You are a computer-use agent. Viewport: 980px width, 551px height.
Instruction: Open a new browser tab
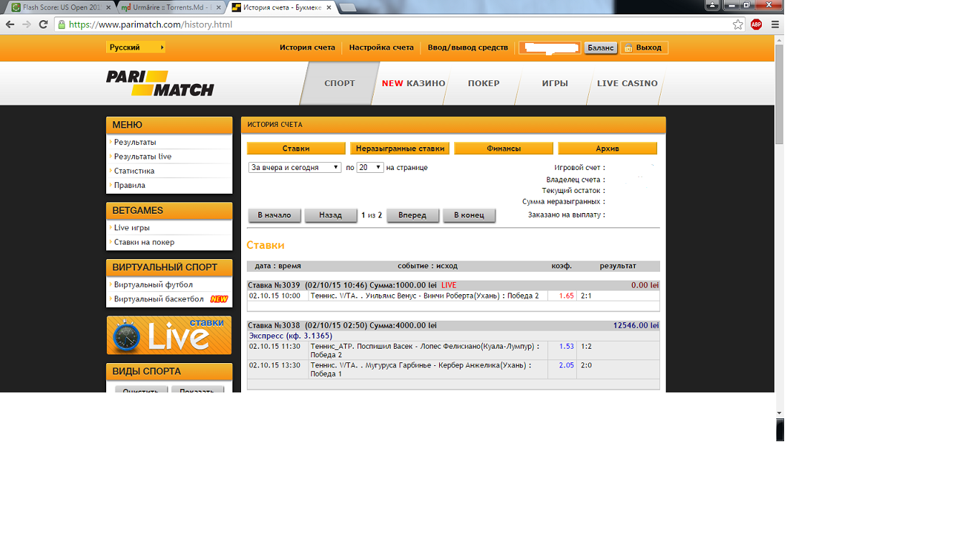348,7
